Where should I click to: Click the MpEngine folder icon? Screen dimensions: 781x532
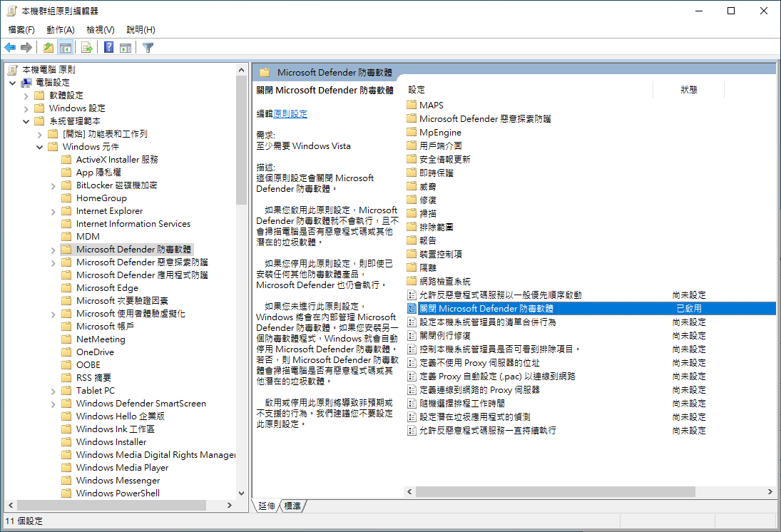[x=412, y=132]
